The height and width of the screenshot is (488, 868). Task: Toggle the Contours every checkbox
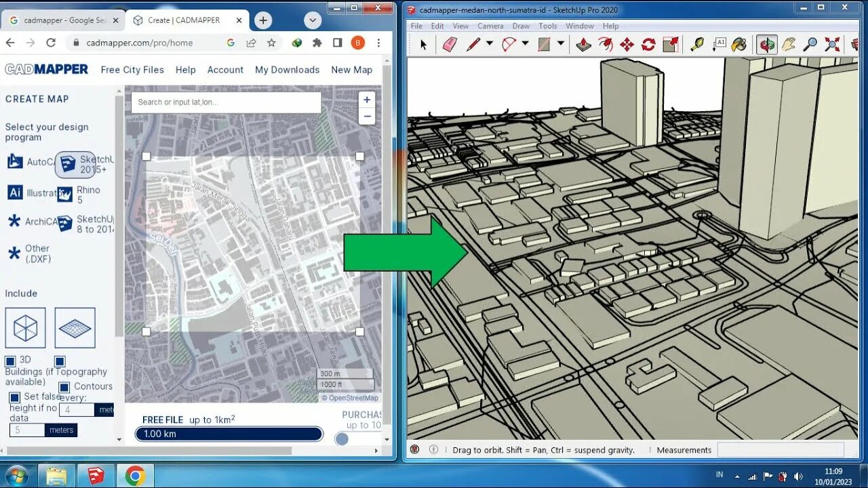pyautogui.click(x=64, y=387)
